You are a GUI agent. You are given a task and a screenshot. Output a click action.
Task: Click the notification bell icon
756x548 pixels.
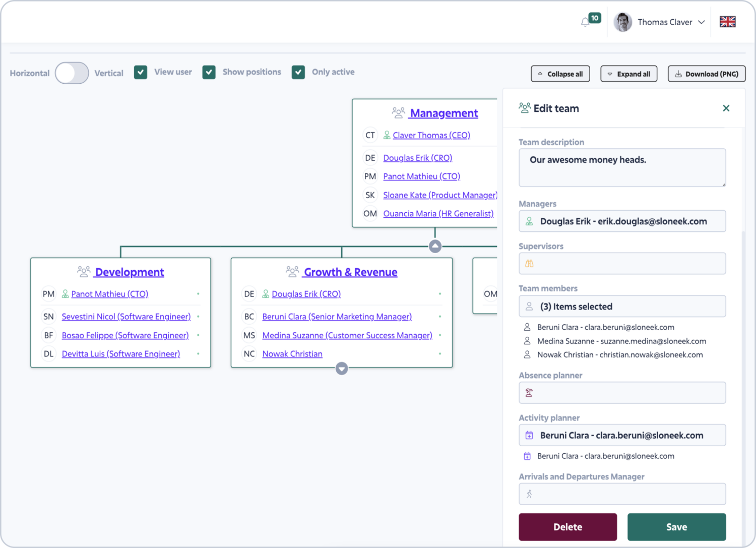585,22
